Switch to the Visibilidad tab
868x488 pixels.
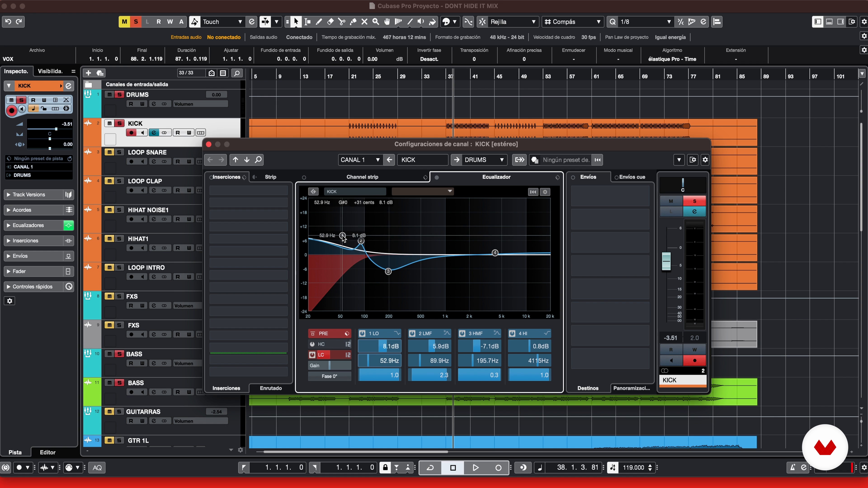point(50,71)
